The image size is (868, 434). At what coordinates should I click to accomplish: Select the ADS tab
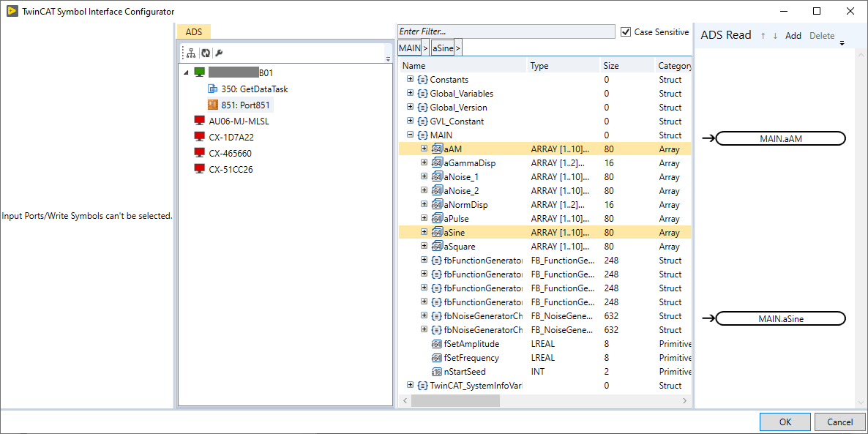(x=194, y=32)
